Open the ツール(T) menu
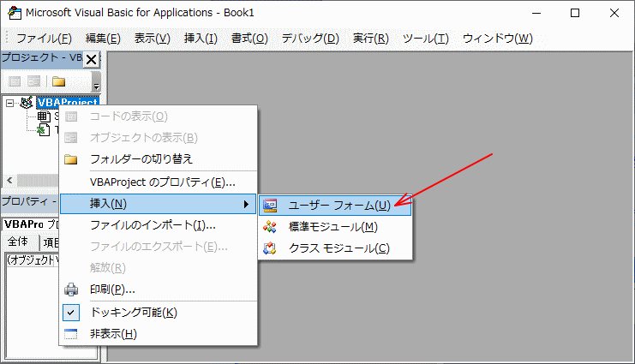This screenshot has width=635, height=364. 426,39
